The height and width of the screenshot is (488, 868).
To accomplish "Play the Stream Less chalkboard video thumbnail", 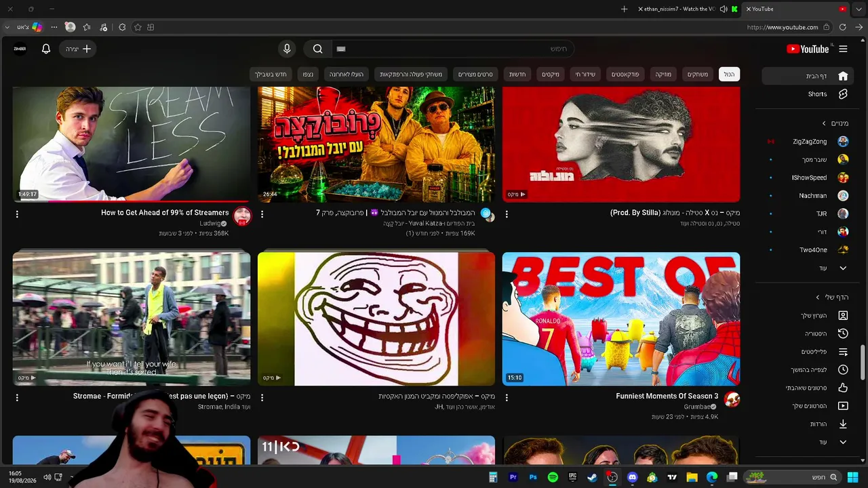I will (x=132, y=144).
